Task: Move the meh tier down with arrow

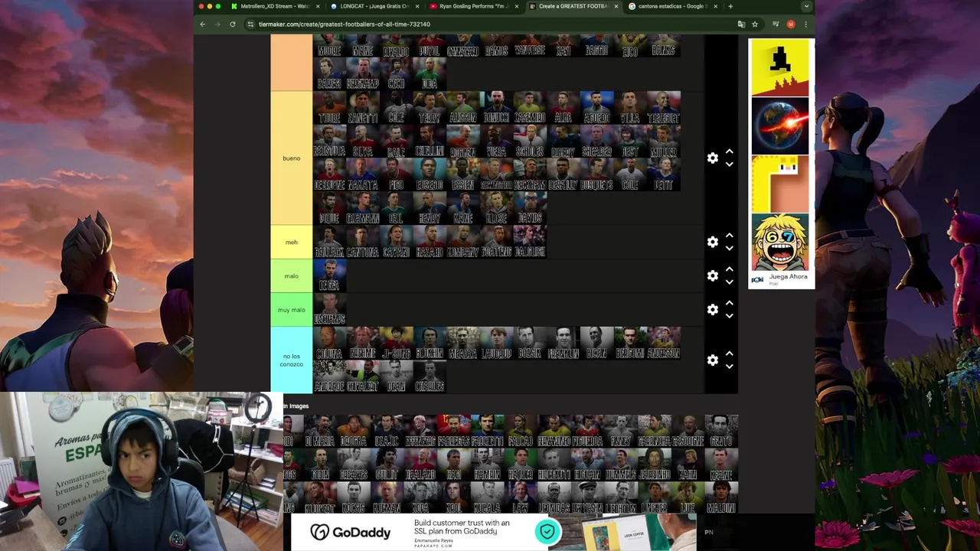Action: 730,248
